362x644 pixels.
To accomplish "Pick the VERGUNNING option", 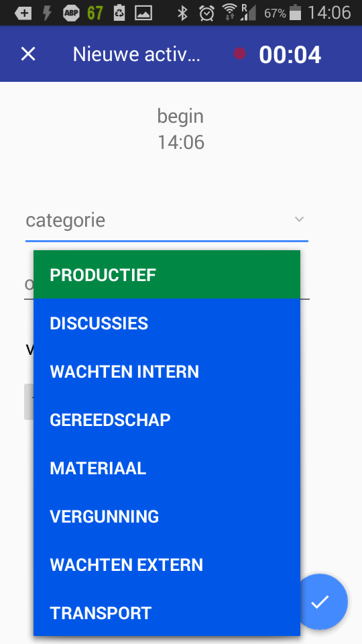I will coord(167,516).
